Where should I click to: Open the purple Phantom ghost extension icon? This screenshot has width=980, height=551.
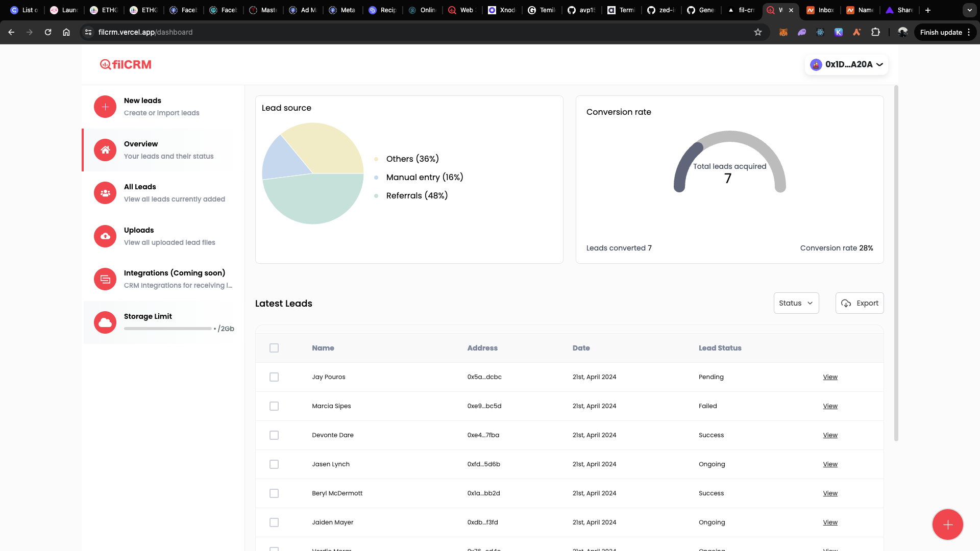tap(802, 32)
